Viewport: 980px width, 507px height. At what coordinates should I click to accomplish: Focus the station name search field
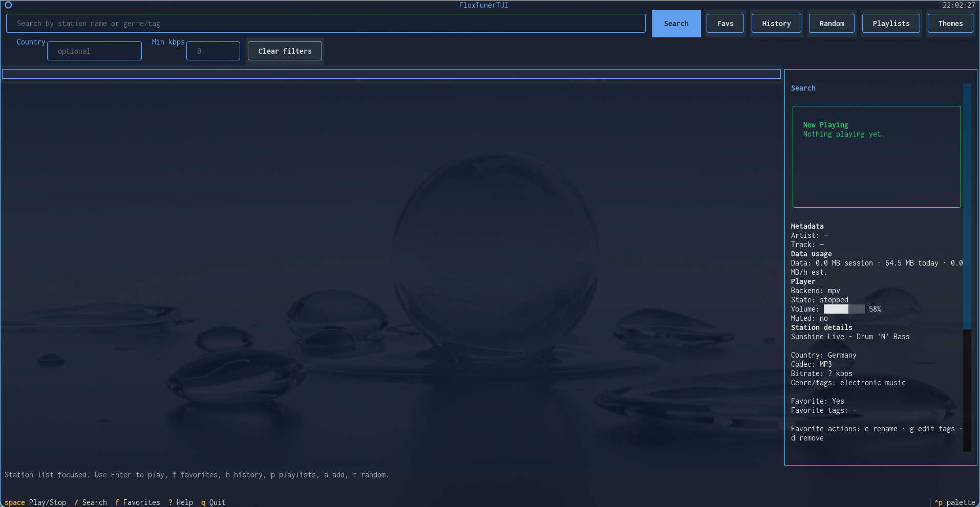click(x=326, y=24)
